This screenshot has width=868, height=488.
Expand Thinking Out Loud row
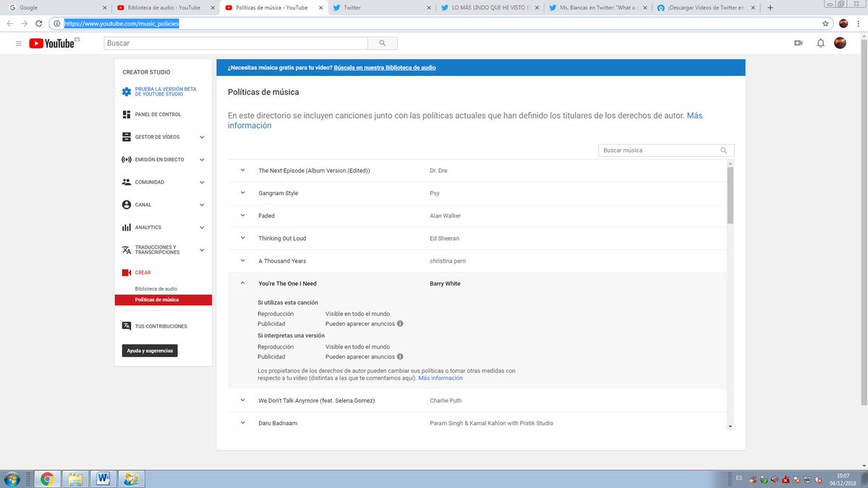242,238
